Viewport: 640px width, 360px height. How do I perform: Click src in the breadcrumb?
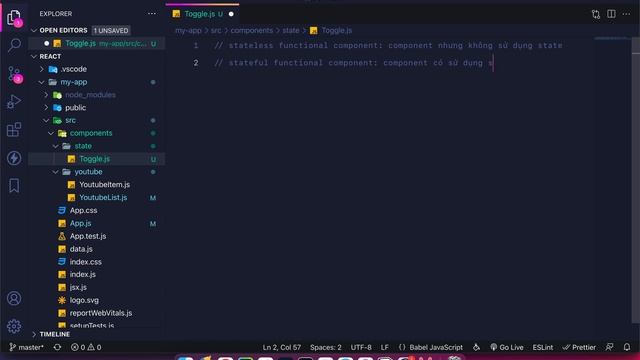216,31
